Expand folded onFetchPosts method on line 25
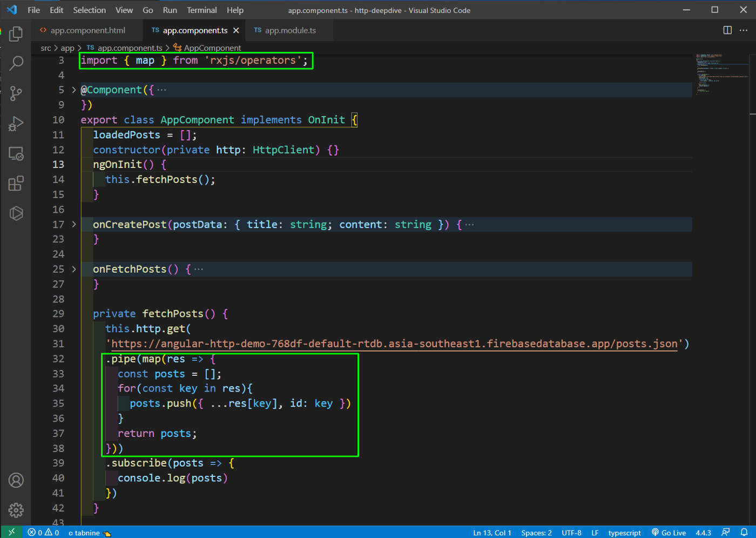 (x=74, y=269)
